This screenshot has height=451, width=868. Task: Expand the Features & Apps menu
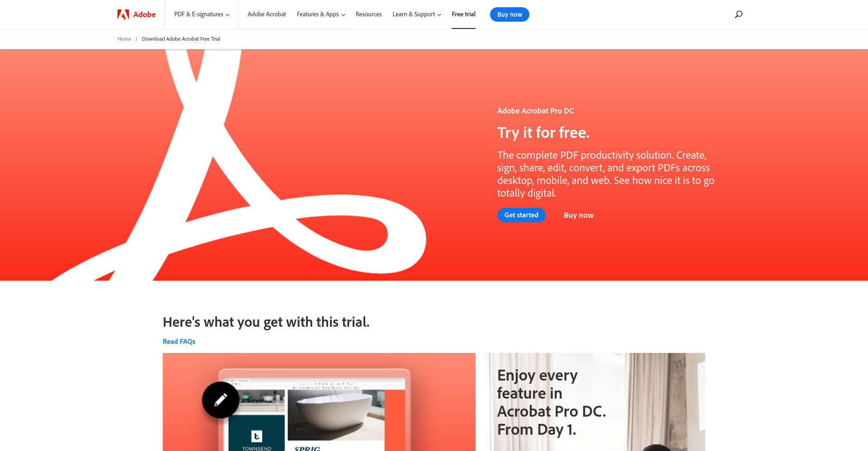tap(321, 14)
